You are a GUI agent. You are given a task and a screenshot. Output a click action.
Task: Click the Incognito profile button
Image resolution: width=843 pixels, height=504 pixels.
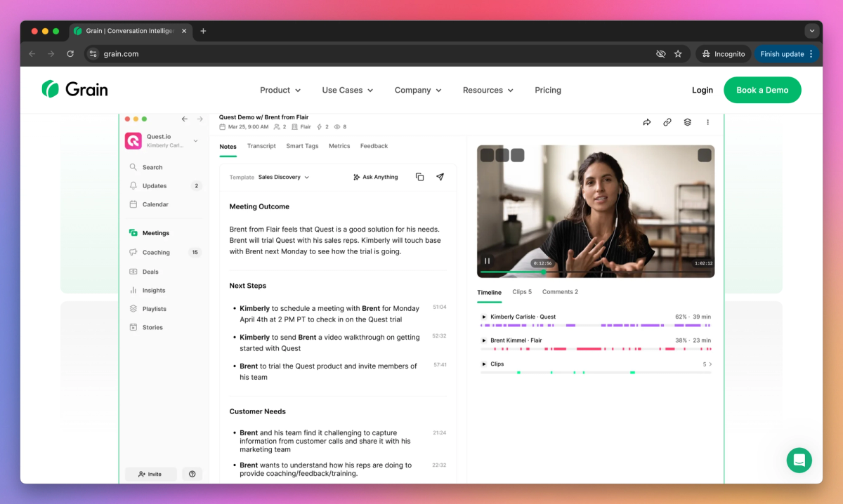pyautogui.click(x=722, y=54)
